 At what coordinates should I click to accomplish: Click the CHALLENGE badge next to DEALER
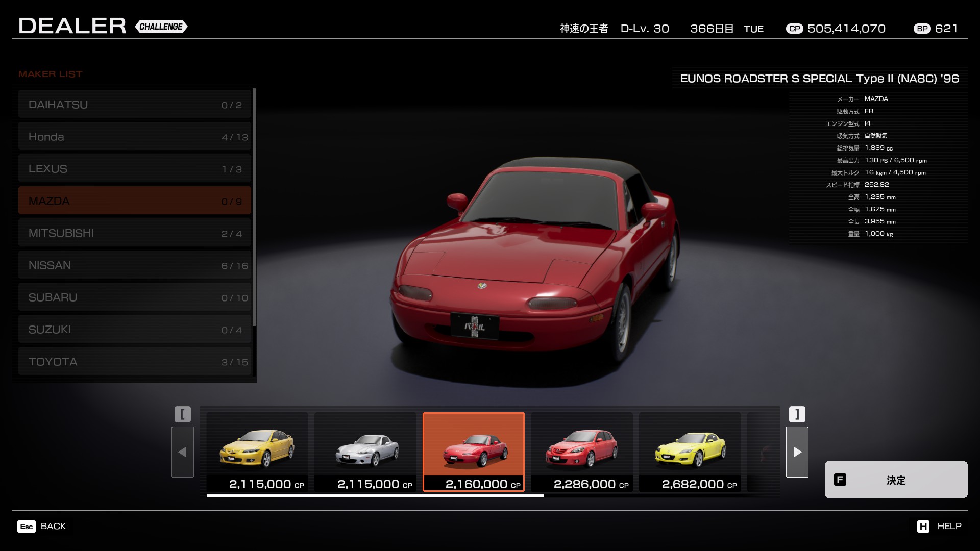161,27
